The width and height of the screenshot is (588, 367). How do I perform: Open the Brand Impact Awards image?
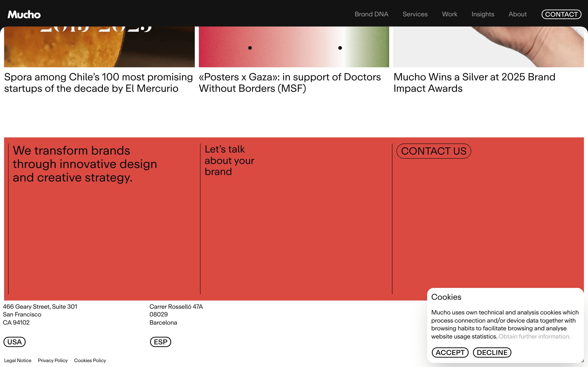click(488, 47)
